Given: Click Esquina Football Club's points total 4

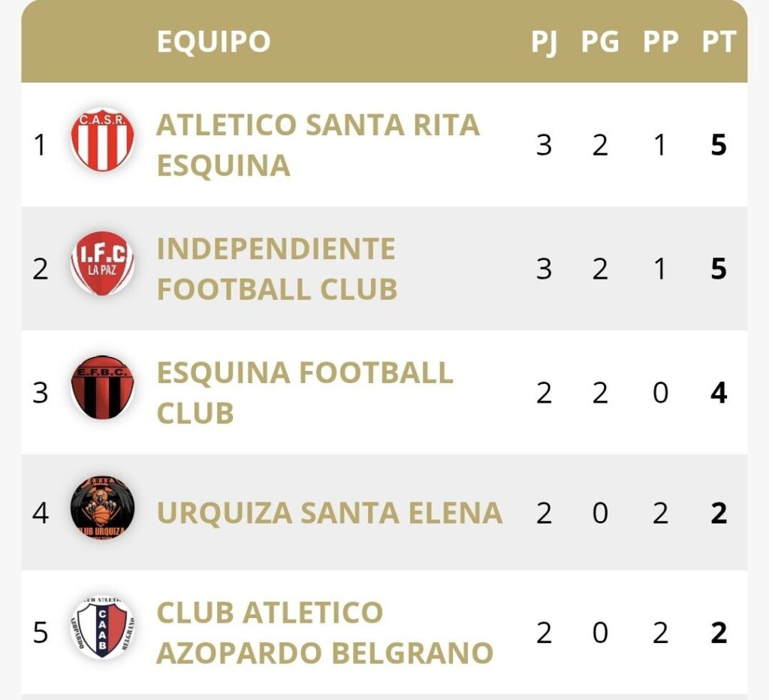Looking at the screenshot, I should click(719, 393).
